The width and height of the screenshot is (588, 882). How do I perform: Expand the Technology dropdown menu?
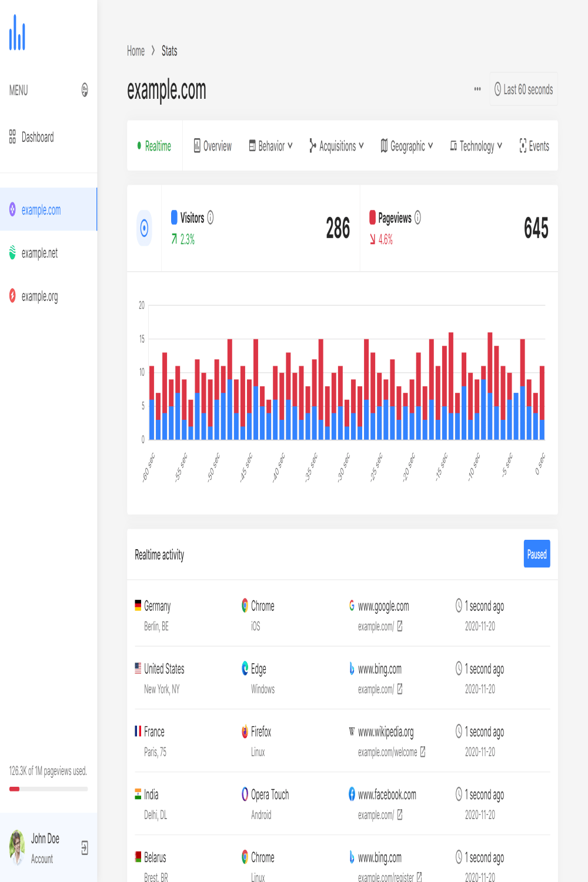(x=476, y=146)
